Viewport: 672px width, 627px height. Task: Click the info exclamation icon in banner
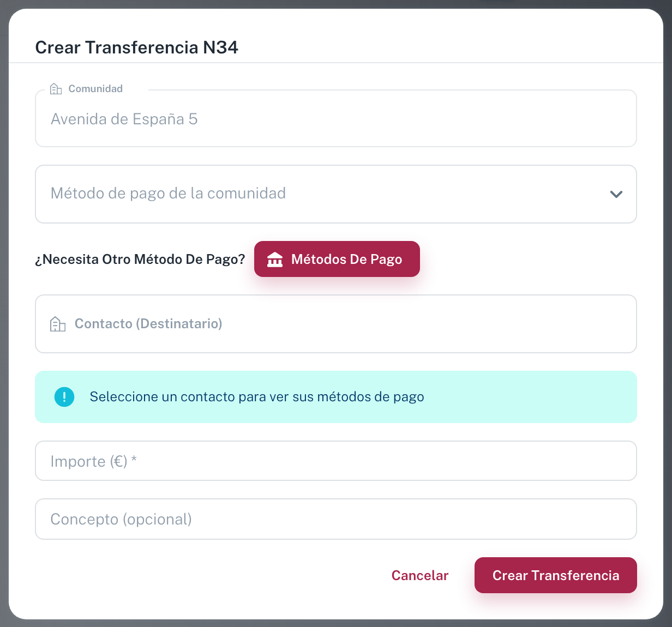click(64, 397)
